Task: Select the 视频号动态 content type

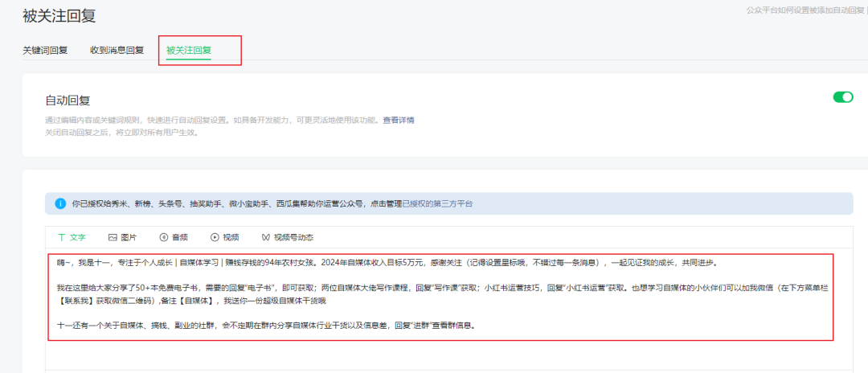Action: [287, 237]
